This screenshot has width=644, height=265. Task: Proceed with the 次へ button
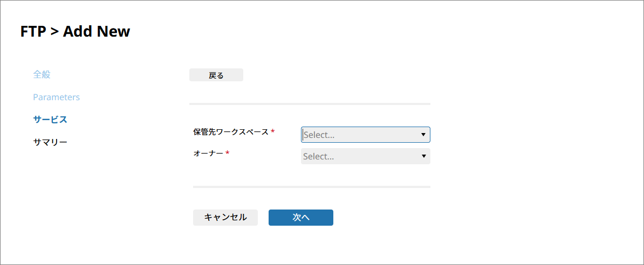tap(300, 218)
